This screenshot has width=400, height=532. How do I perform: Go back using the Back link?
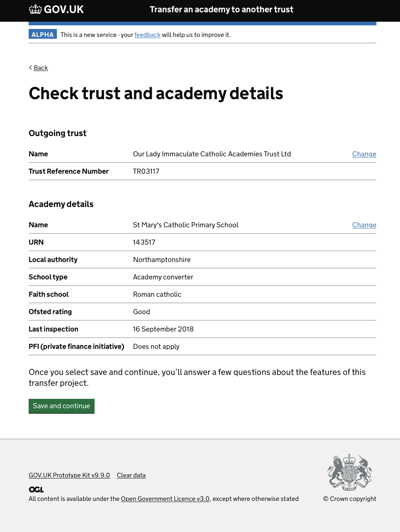click(41, 68)
